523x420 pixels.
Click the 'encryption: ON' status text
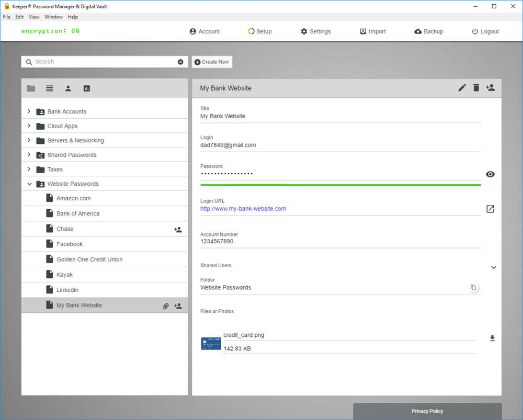pos(50,31)
